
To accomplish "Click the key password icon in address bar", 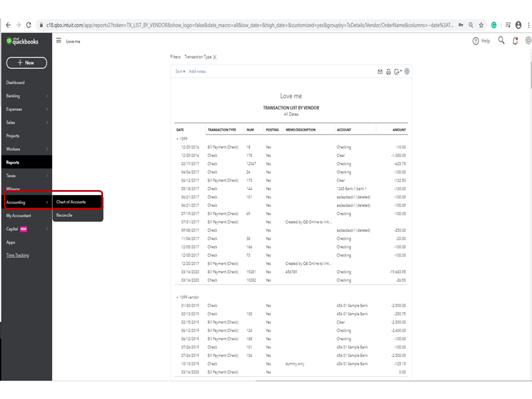I will [461, 25].
